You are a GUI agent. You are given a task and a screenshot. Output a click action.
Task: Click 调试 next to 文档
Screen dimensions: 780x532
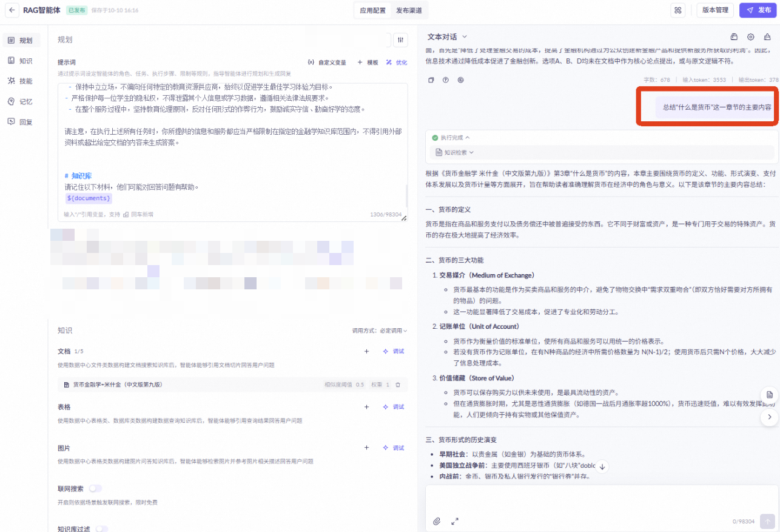click(393, 351)
